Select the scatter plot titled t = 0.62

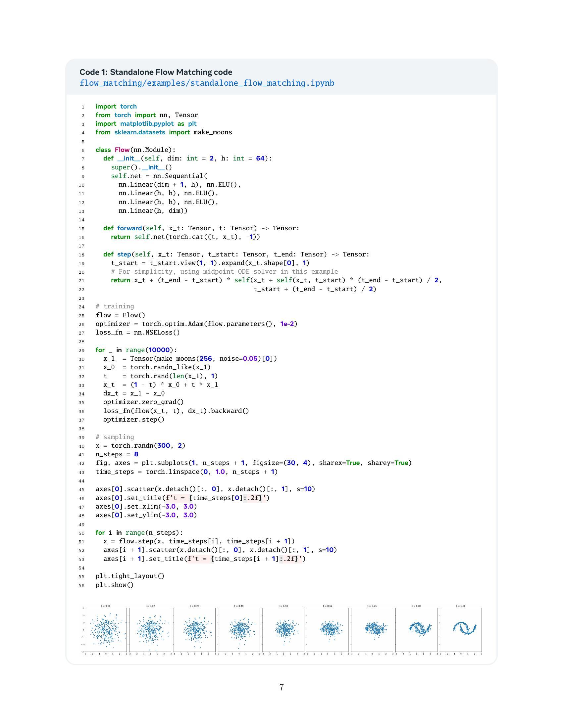(328, 630)
